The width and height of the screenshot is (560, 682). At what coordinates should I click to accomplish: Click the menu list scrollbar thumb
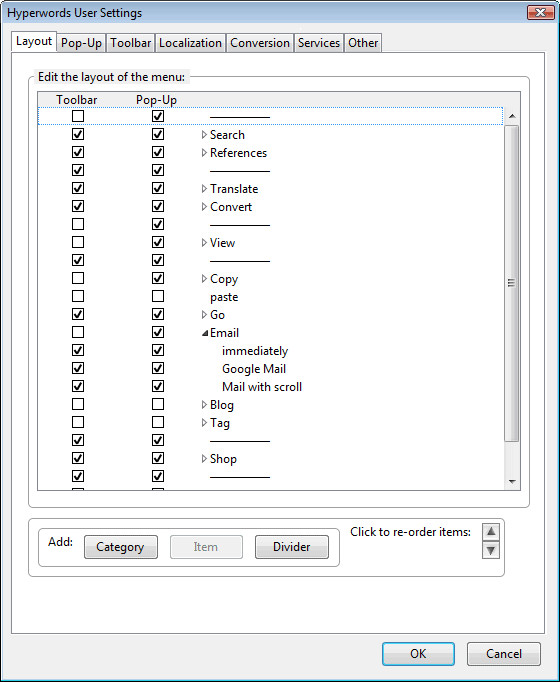point(512,284)
